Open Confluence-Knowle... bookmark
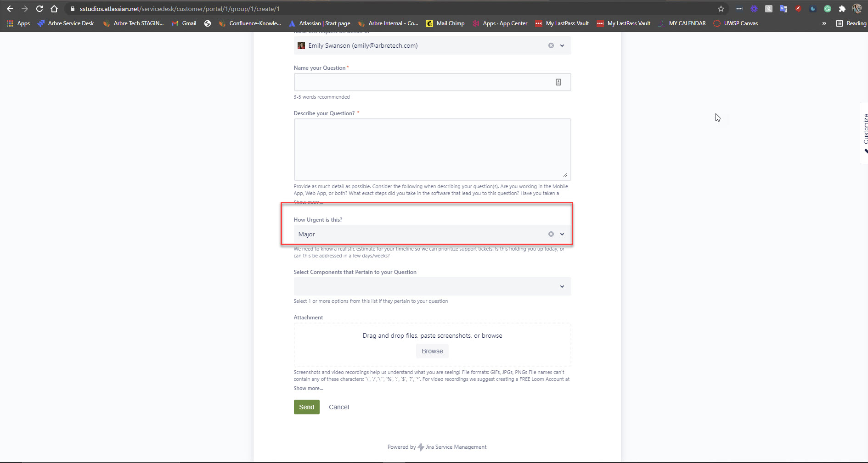868x463 pixels. (250, 23)
